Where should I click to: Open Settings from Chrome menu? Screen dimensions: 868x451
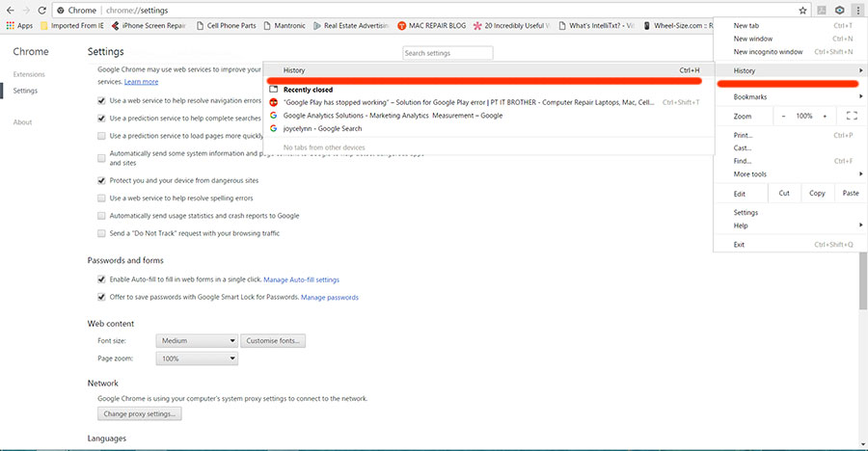click(791, 213)
